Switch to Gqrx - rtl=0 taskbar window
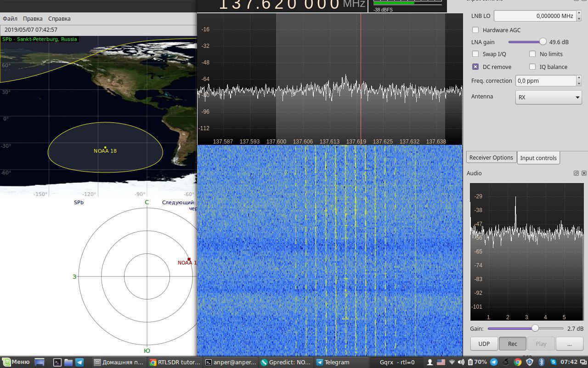588x368 pixels. point(397,362)
